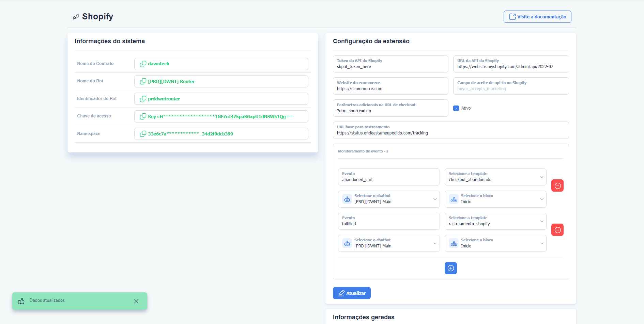Remove the abandoned_cart event row
Viewport: 644px width, 324px height.
coord(557,185)
